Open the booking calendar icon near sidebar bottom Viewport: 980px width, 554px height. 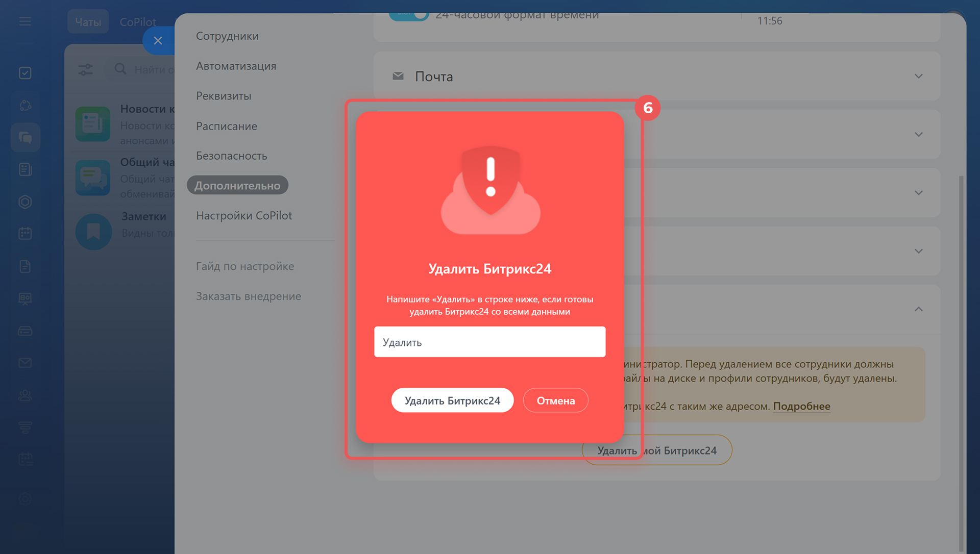click(x=25, y=460)
